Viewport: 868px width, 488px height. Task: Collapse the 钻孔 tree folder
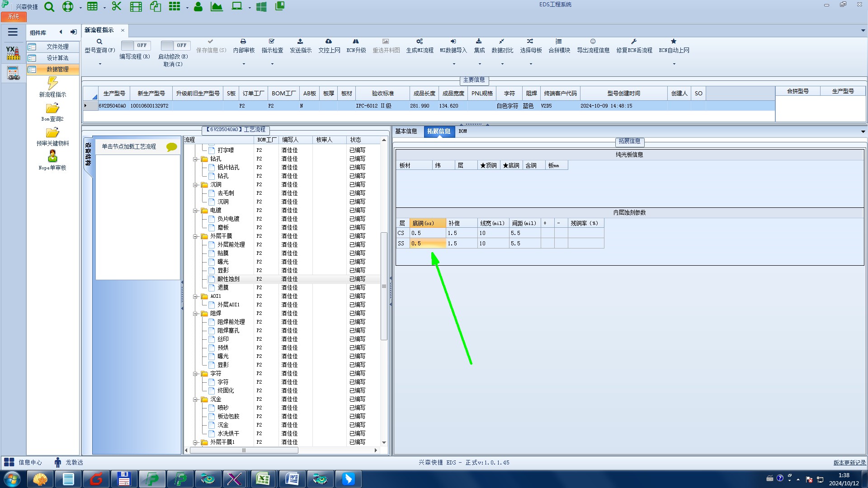coord(195,159)
